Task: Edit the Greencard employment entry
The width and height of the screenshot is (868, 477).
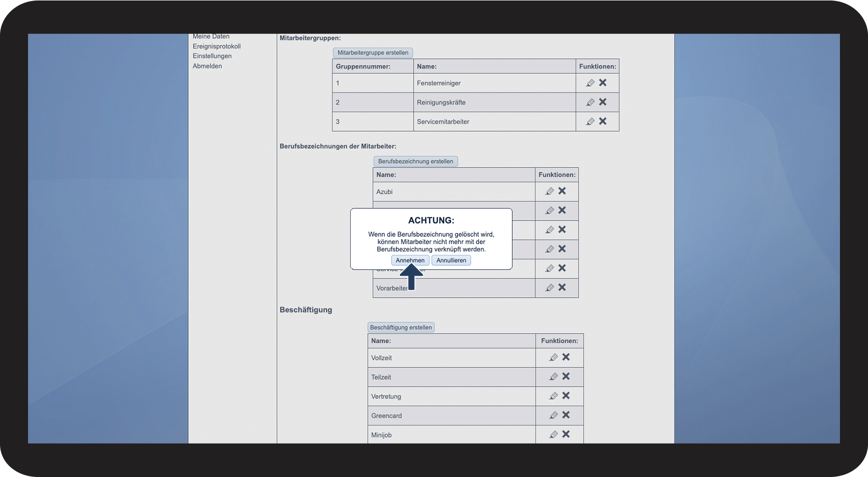Action: [554, 415]
